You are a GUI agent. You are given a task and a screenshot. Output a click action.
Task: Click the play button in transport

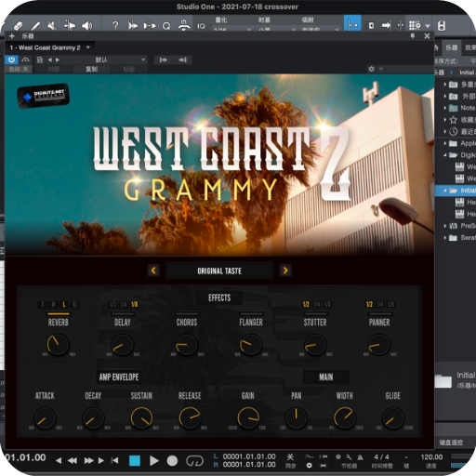pyautogui.click(x=153, y=461)
